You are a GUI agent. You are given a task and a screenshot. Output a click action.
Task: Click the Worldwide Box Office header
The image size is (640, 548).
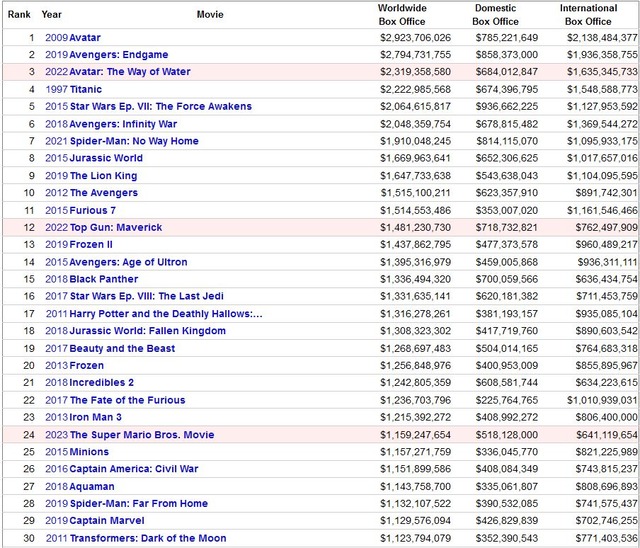click(x=402, y=15)
